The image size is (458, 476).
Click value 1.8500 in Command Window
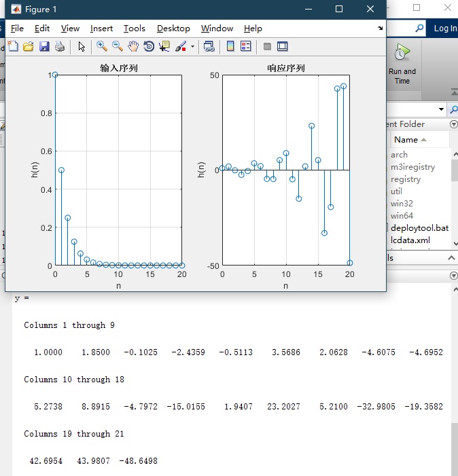(96, 352)
